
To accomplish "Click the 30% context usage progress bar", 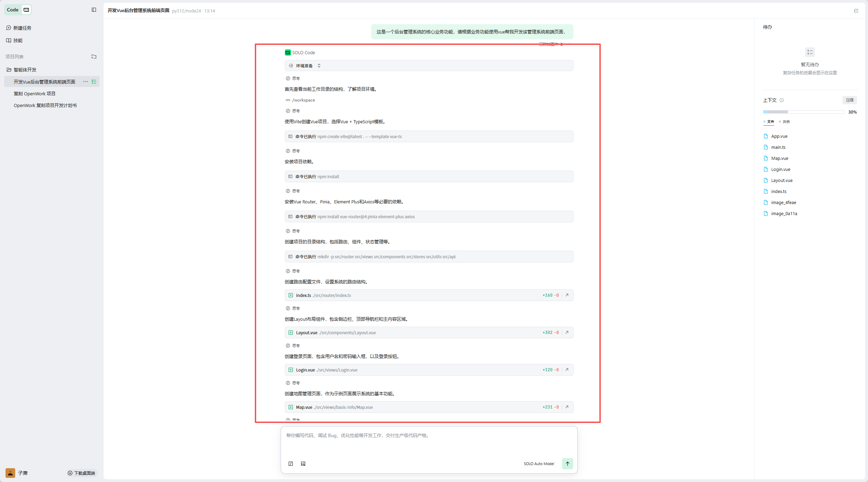I will coord(803,112).
